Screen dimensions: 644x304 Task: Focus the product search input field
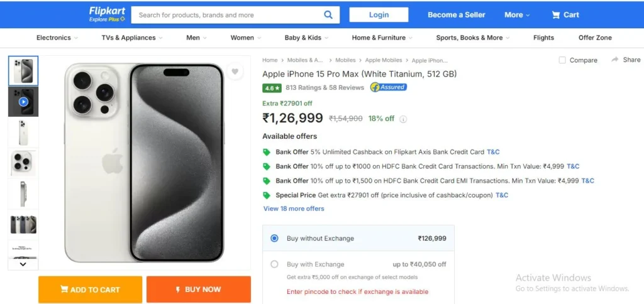point(228,15)
